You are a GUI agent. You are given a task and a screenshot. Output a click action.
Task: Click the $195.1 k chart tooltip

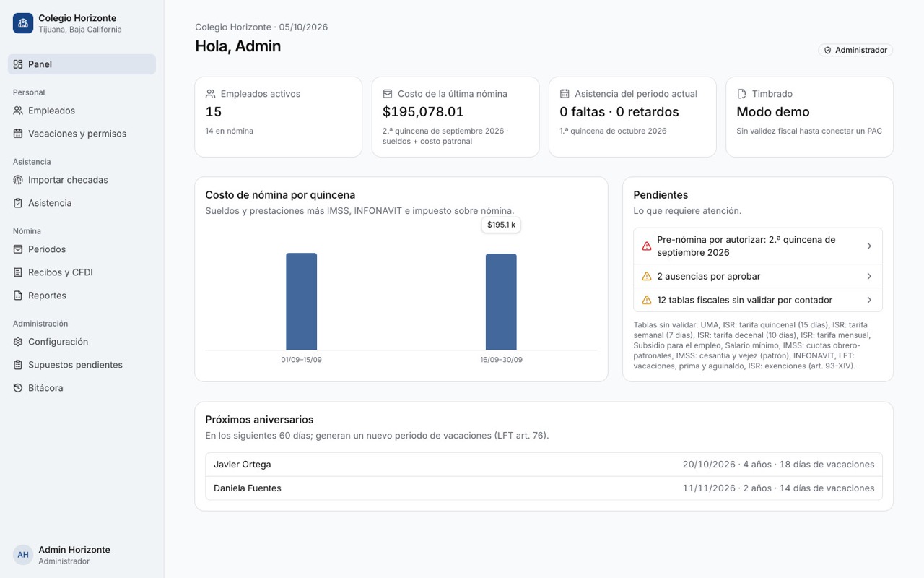501,225
